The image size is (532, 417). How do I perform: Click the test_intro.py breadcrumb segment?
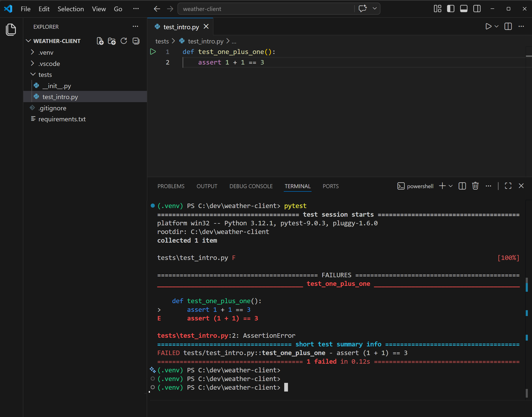[x=206, y=41]
